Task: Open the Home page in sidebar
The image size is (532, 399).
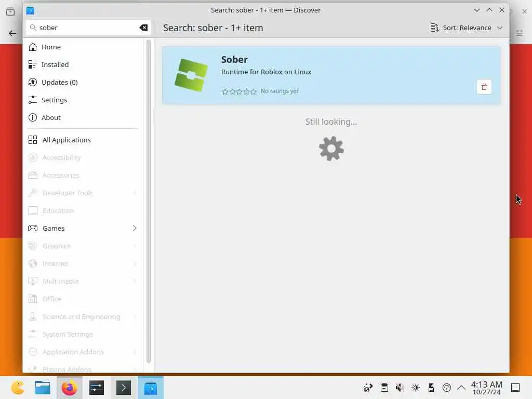Action: pos(83,47)
